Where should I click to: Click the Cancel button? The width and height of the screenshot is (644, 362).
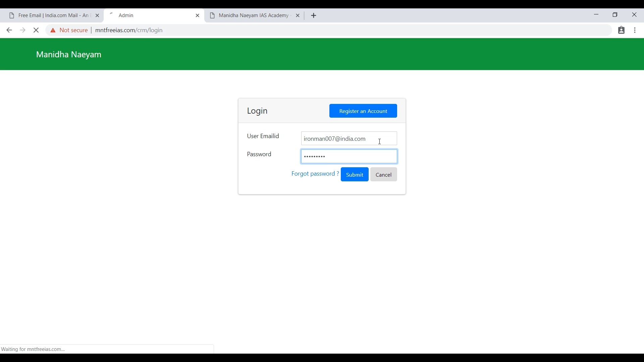(383, 174)
